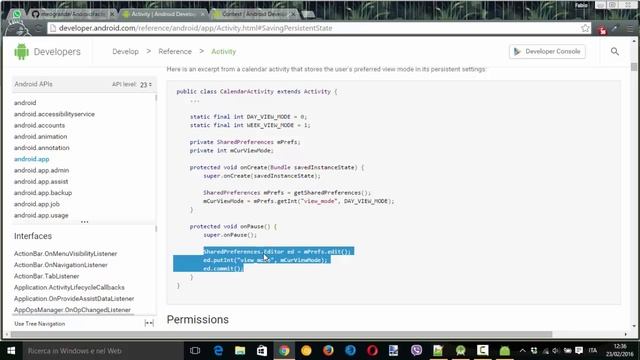640x360 pixels.
Task: Open android.app.usage package
Action: coord(41,215)
